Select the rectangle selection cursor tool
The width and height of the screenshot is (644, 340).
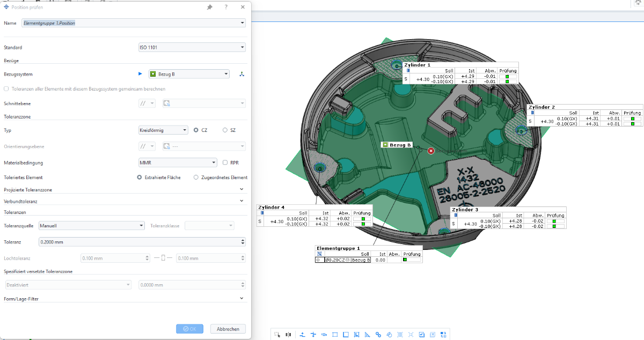[x=277, y=335]
